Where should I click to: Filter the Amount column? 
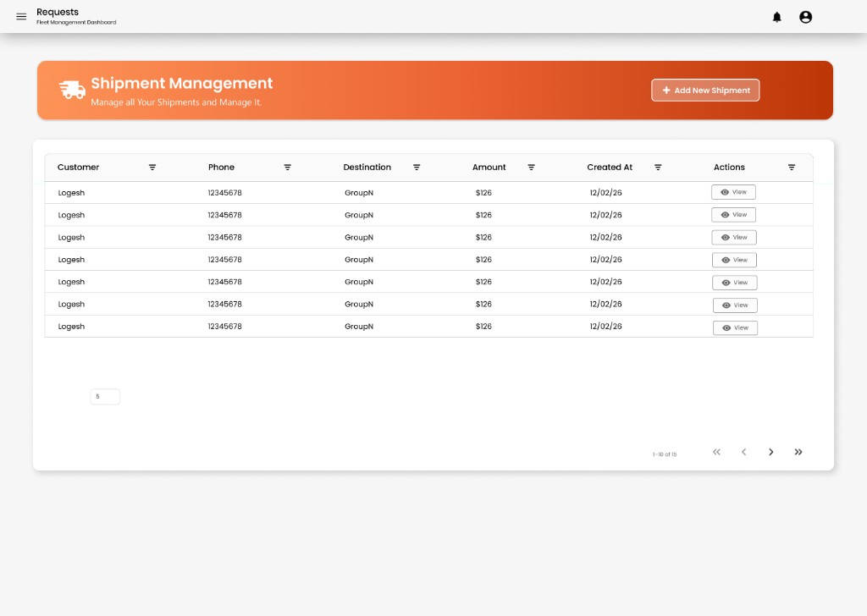[532, 168]
